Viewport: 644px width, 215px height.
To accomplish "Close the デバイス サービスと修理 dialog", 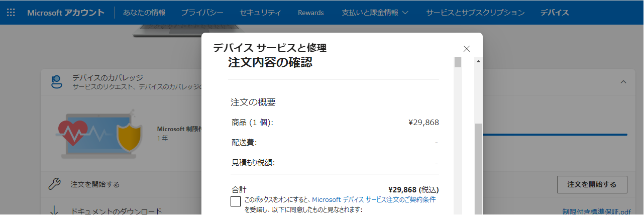I will [466, 49].
